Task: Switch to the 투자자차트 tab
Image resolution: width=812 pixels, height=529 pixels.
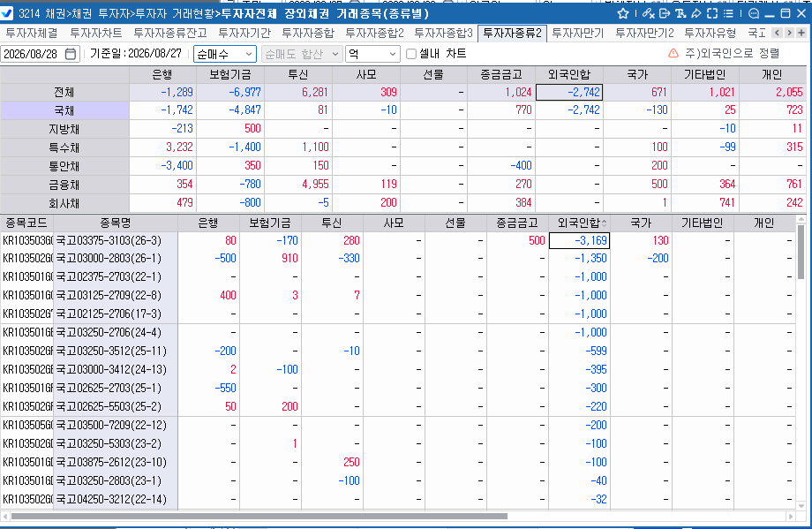Action: 96,34
